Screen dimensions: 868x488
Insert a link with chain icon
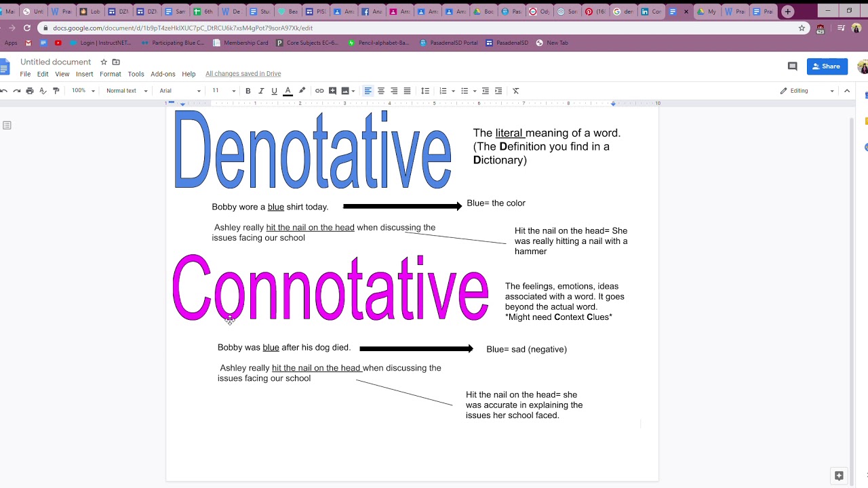(319, 91)
